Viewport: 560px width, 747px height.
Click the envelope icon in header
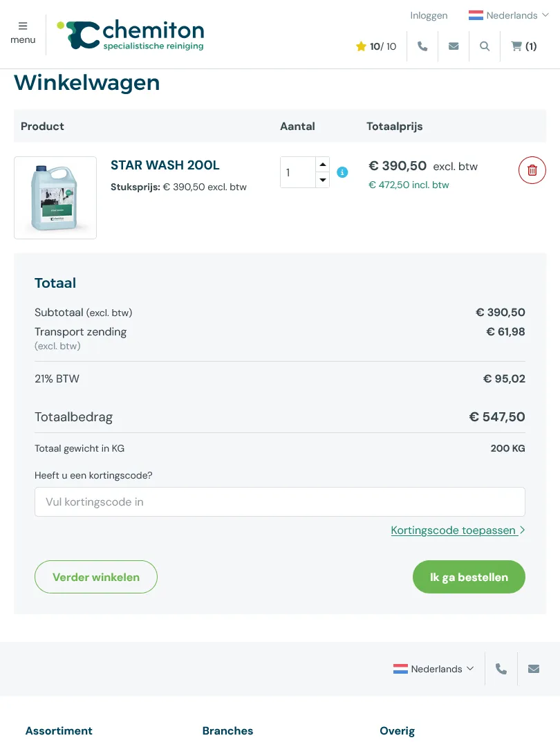tap(454, 46)
